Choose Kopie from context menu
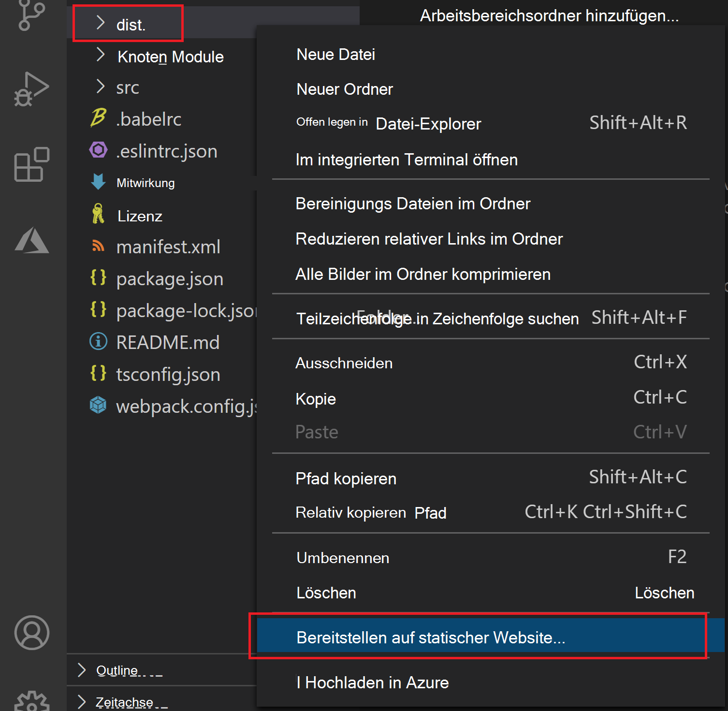This screenshot has width=728, height=711. pyautogui.click(x=491, y=398)
